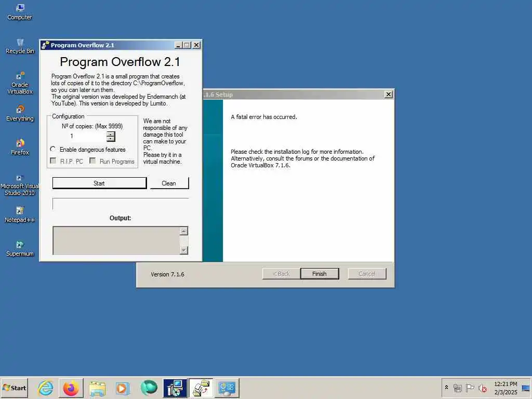
Task: Click the Cancel button in VirtualBox Setup
Action: coord(367,274)
